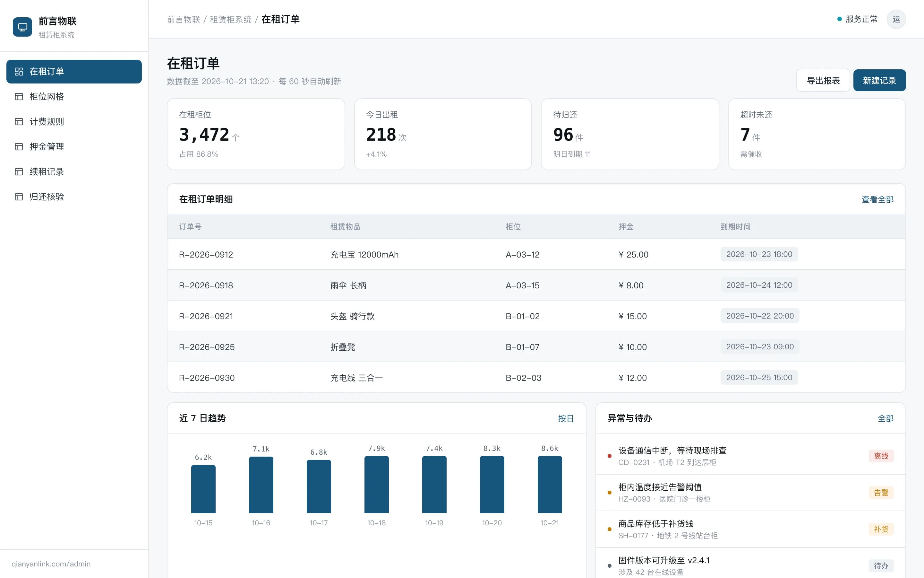Click the 10-16 bar labeled 7.1k
924x578 pixels.
261,485
